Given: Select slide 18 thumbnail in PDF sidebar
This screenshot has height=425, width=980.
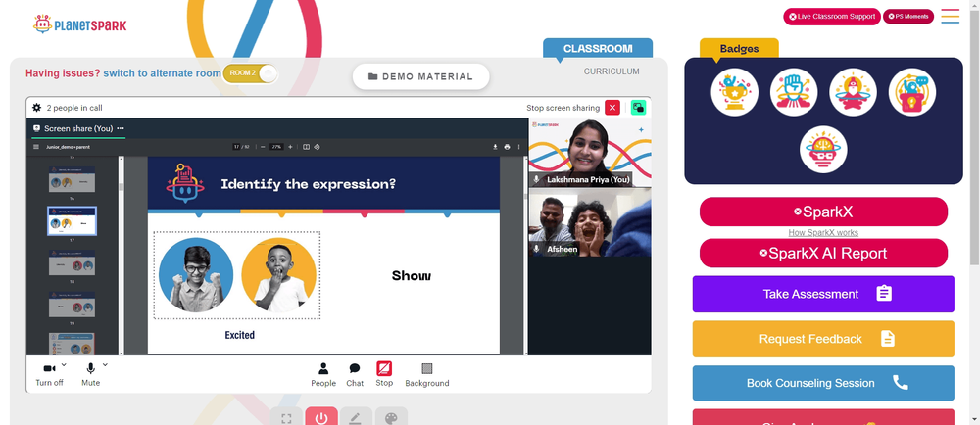Looking at the screenshot, I should pyautogui.click(x=72, y=262).
